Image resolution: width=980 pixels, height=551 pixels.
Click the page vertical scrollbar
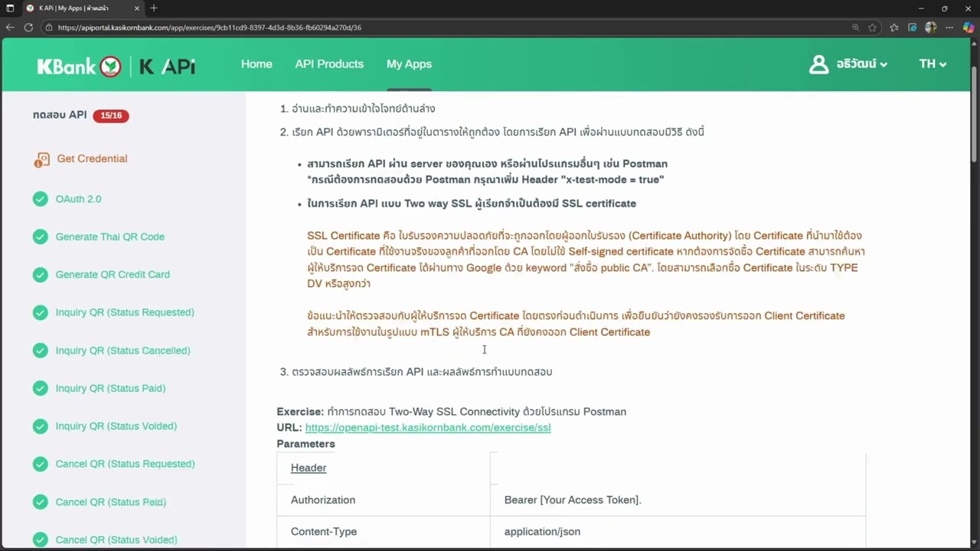[975, 115]
